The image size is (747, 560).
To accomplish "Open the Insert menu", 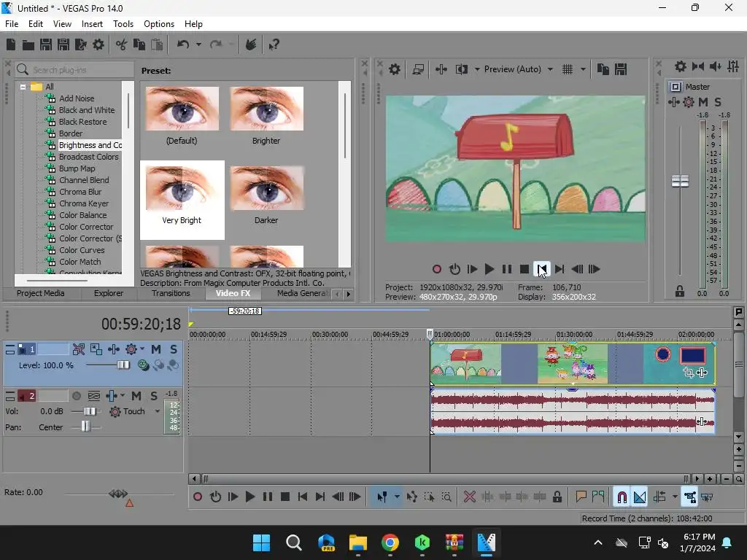I will coord(92,24).
